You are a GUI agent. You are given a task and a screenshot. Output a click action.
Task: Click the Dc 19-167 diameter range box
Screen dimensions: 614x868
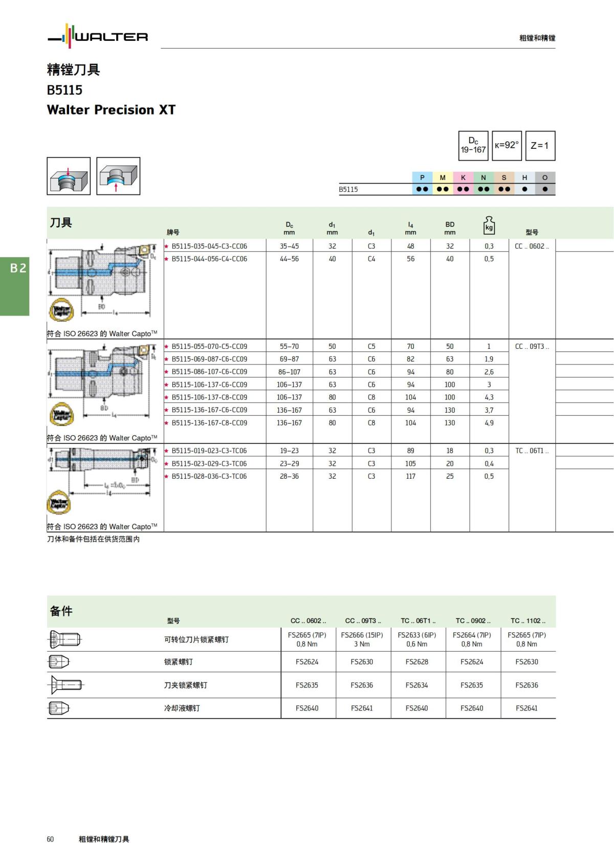click(x=473, y=146)
